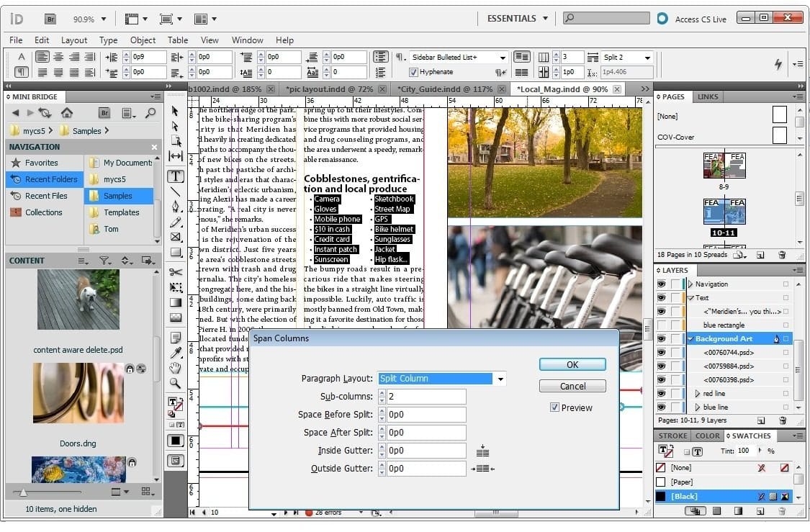Screen dimensions: 810x532
Task: Expand the red line layer
Action: (697, 394)
